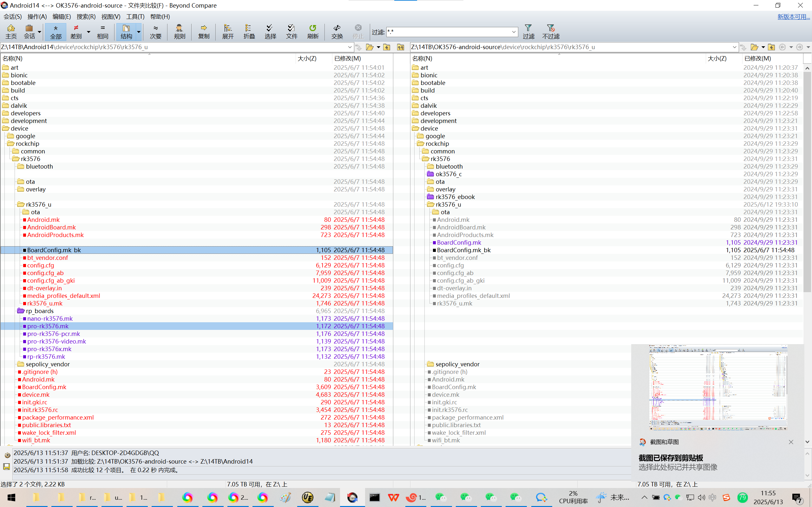Open the filter (过滤) combo box dropdown
Viewport: 812px width, 507px height.
pos(514,32)
